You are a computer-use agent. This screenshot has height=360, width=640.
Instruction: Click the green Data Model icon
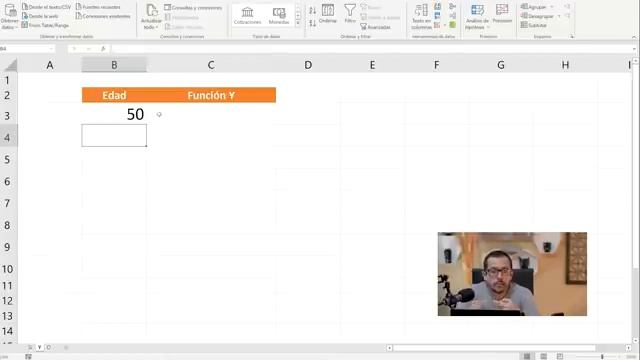click(452, 25)
